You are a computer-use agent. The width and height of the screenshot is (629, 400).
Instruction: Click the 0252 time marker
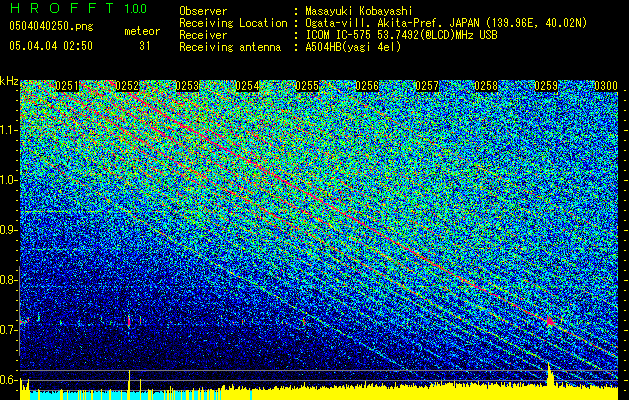[127, 86]
